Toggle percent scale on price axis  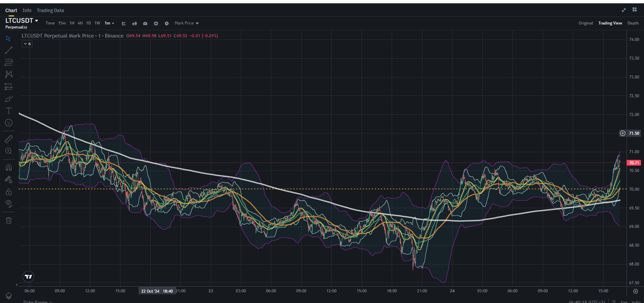coord(614,301)
